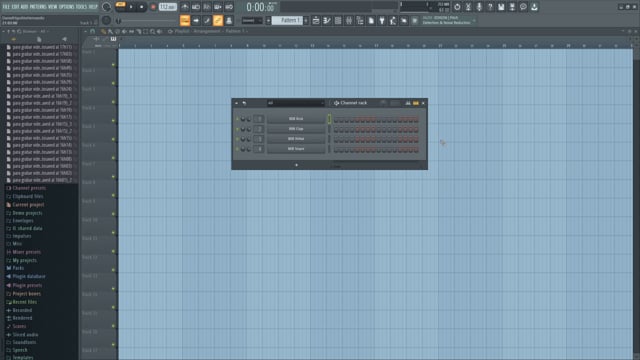Open the Pattern 1 selector dropdown
Screen dimensions: 640x360
point(287,20)
